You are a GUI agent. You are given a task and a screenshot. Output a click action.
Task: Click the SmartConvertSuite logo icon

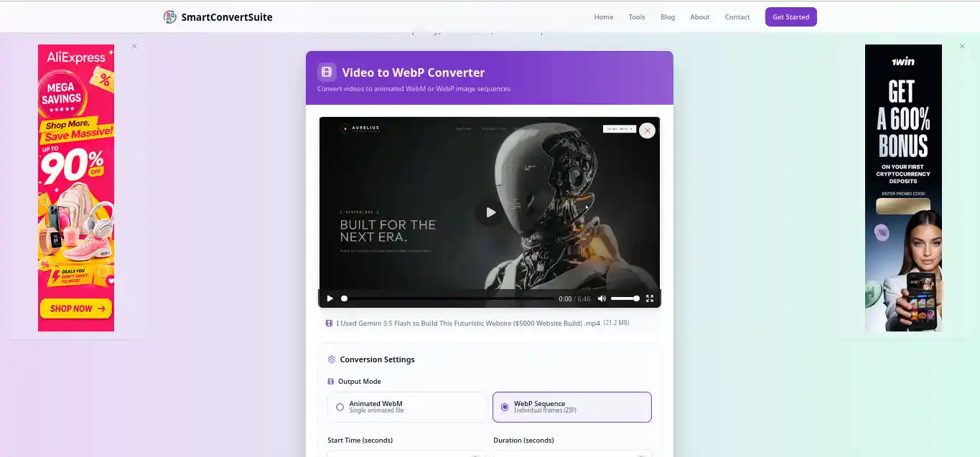tap(169, 17)
